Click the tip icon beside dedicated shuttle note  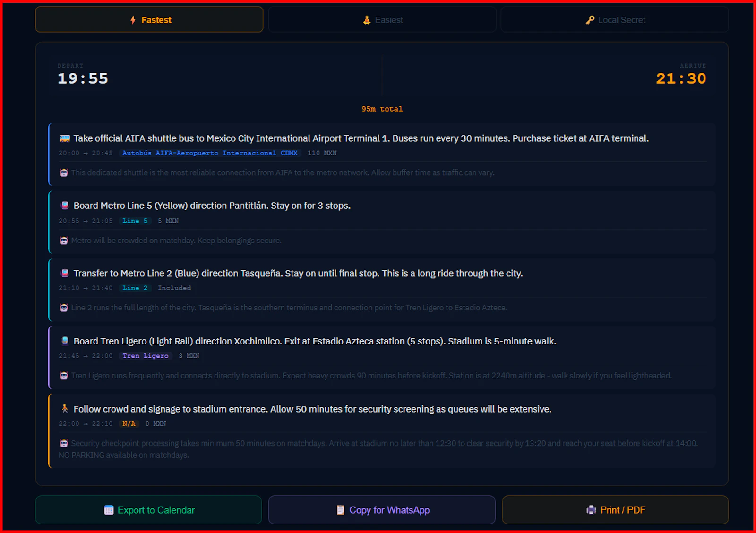click(x=64, y=173)
